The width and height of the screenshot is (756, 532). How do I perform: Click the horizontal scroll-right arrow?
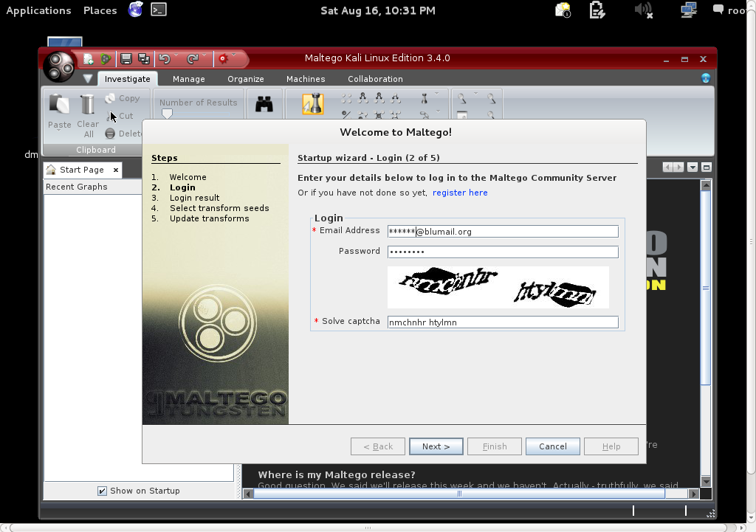coord(693,494)
